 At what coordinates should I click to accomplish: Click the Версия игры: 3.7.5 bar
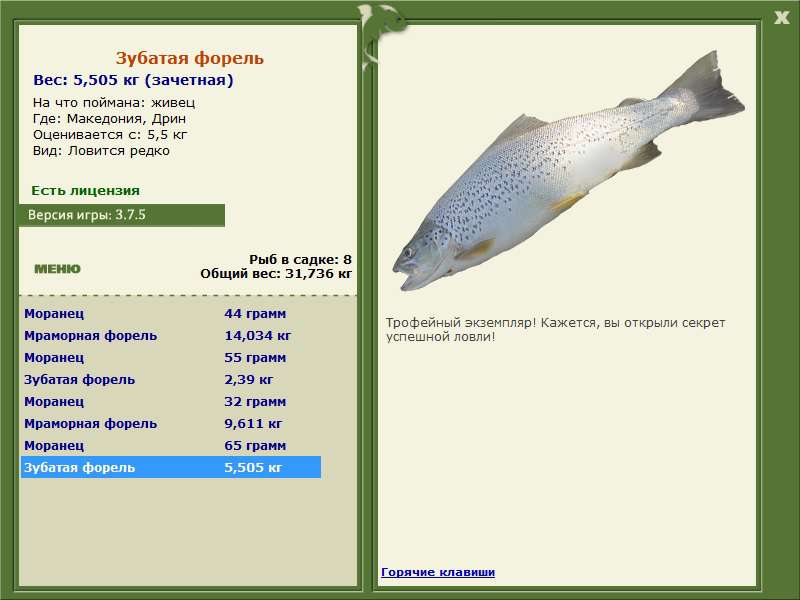pos(121,215)
